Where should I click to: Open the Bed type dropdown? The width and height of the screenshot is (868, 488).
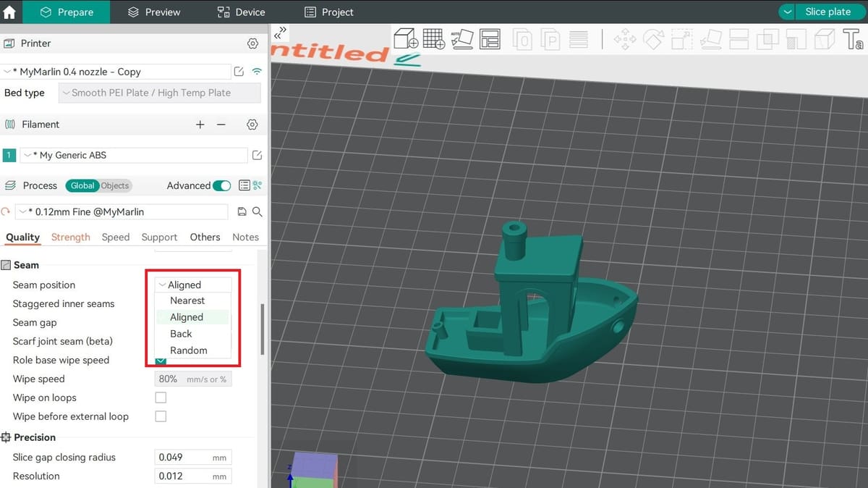[160, 93]
